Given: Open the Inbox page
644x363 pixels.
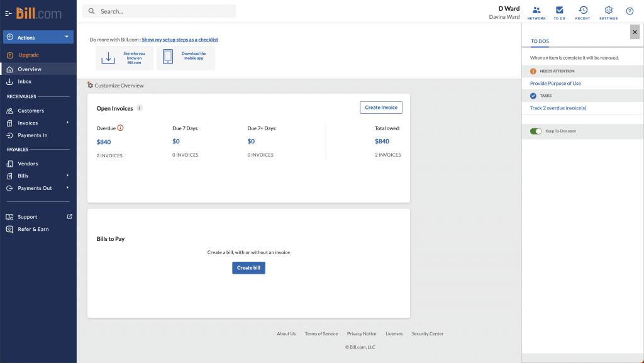Looking at the screenshot, I should (25, 82).
